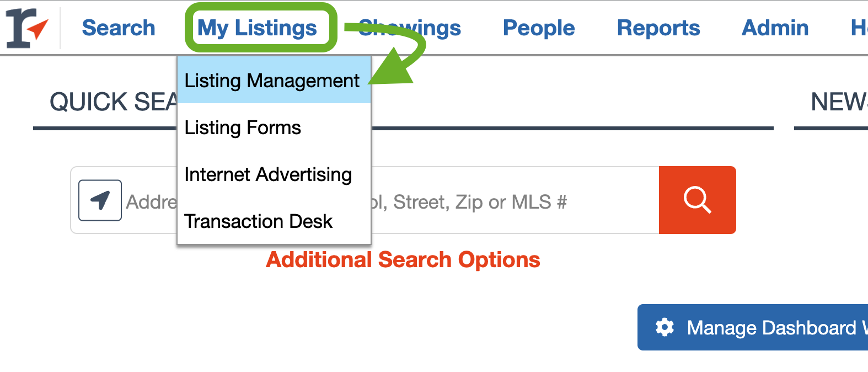Open the Admin menu
The width and height of the screenshot is (868, 372).
775,28
